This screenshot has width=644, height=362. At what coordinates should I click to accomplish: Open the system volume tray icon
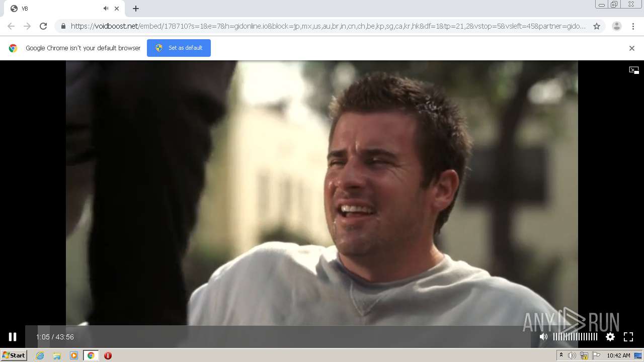coord(572,355)
